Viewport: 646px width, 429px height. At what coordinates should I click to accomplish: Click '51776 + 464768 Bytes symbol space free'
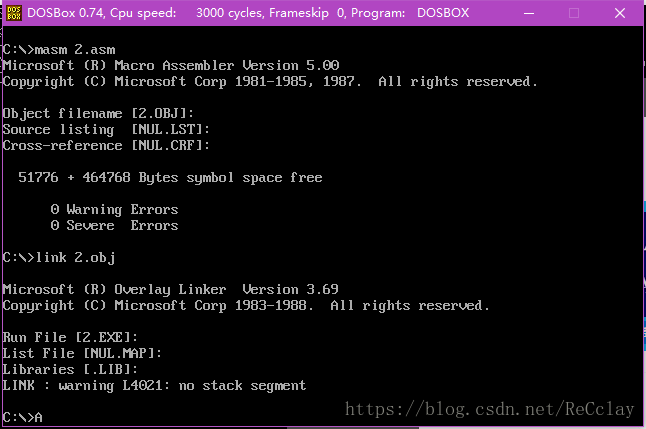coord(170,178)
